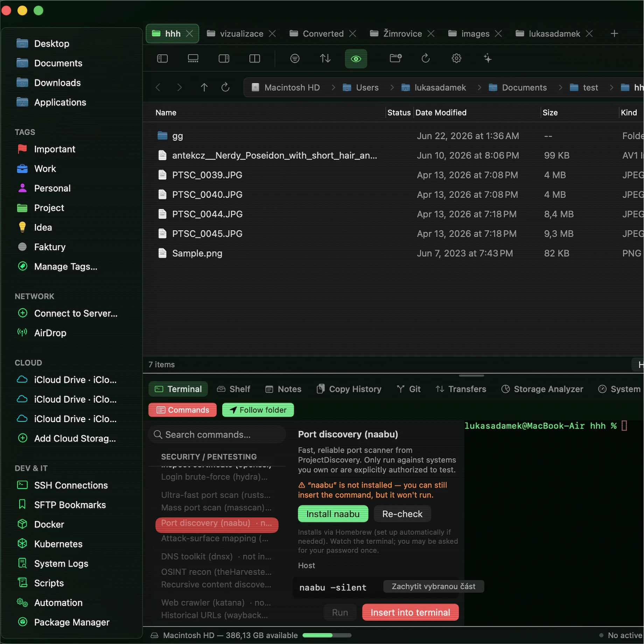Image resolution: width=644 pixels, height=644 pixels.
Task: Switch to the Žimrovice tab
Action: [x=402, y=34]
